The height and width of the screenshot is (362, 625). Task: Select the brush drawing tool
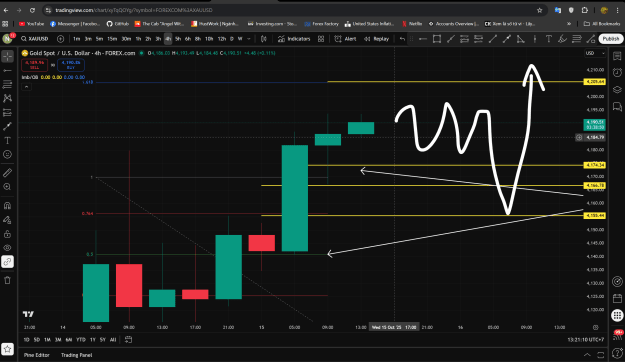[8, 126]
